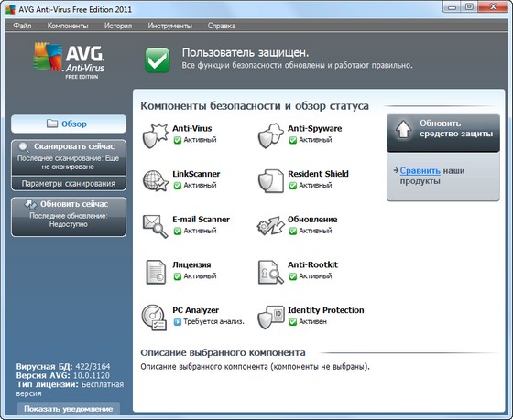513x420 pixels.
Task: Select the Лицензия component label
Action: coord(191,264)
